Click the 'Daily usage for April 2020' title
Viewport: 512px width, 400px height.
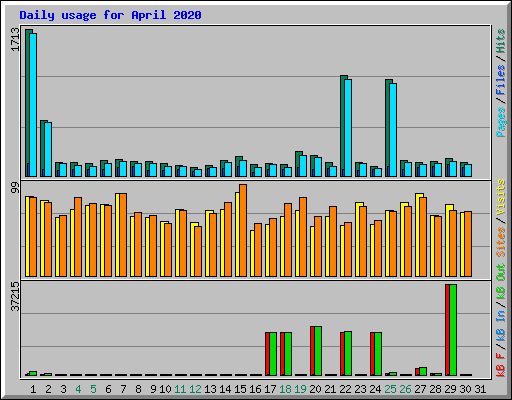pos(110,15)
